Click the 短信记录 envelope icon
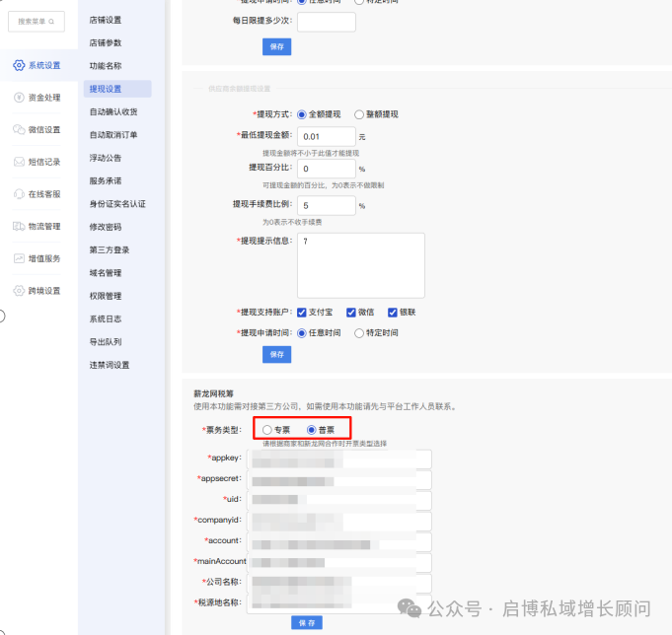 pos(19,162)
